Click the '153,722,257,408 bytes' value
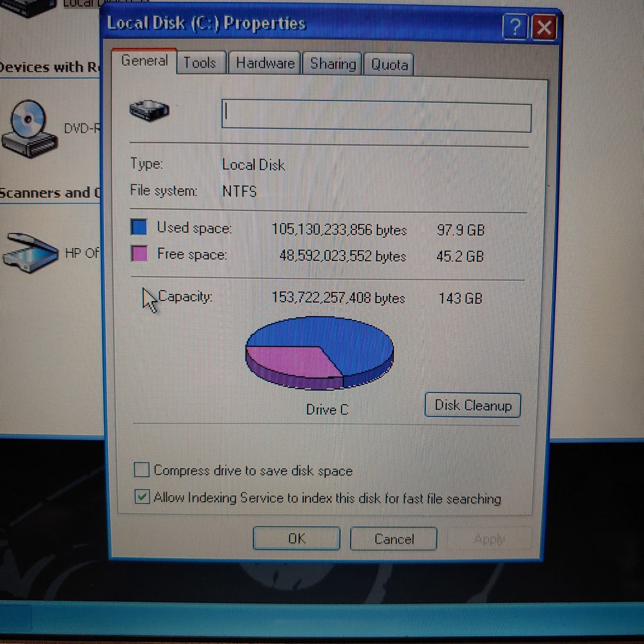This screenshot has width=644, height=644. [338, 298]
